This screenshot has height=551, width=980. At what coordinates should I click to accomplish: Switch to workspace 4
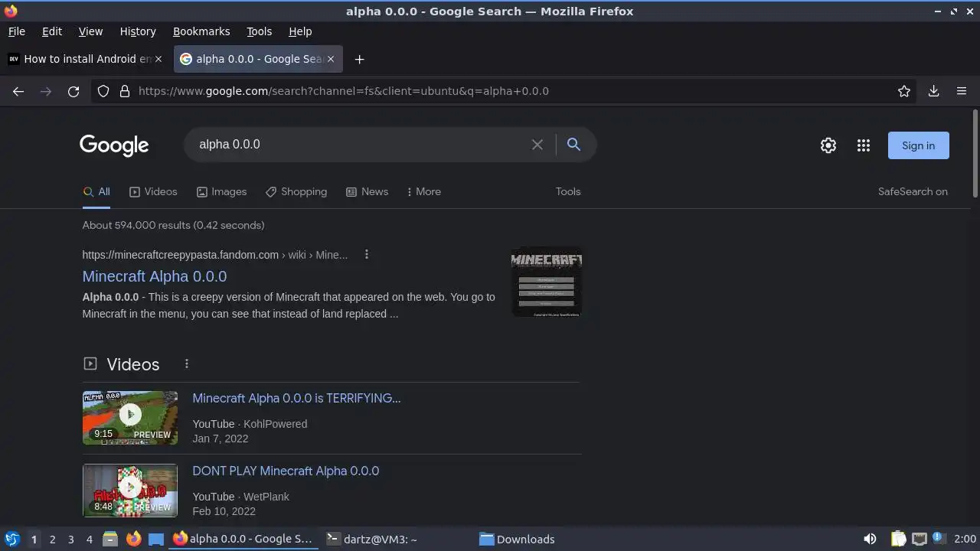pyautogui.click(x=89, y=540)
